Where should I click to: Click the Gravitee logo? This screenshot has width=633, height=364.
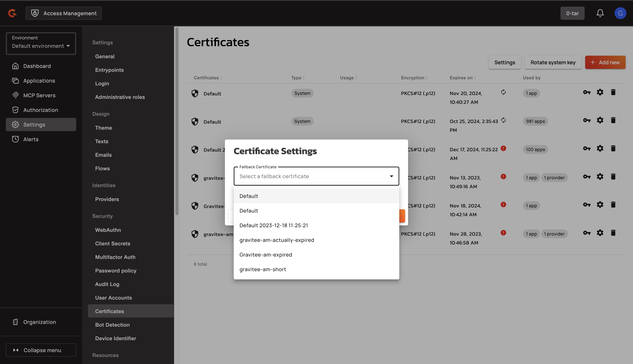pos(12,13)
